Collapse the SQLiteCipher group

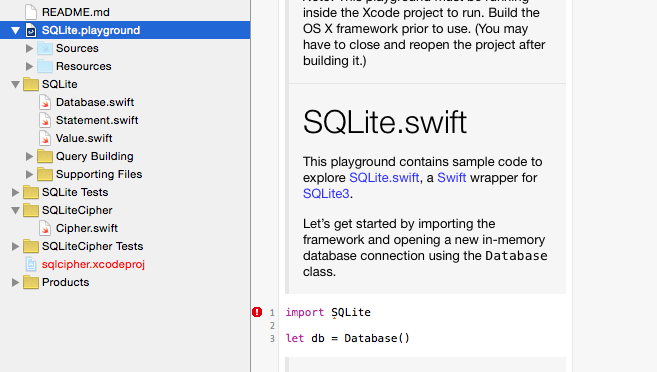pyautogui.click(x=16, y=211)
